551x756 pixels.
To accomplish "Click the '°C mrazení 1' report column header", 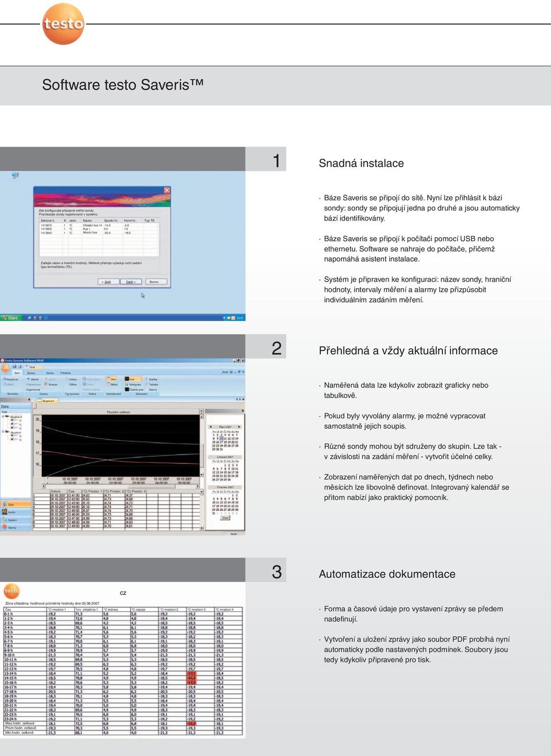I will pyautogui.click(x=60, y=610).
